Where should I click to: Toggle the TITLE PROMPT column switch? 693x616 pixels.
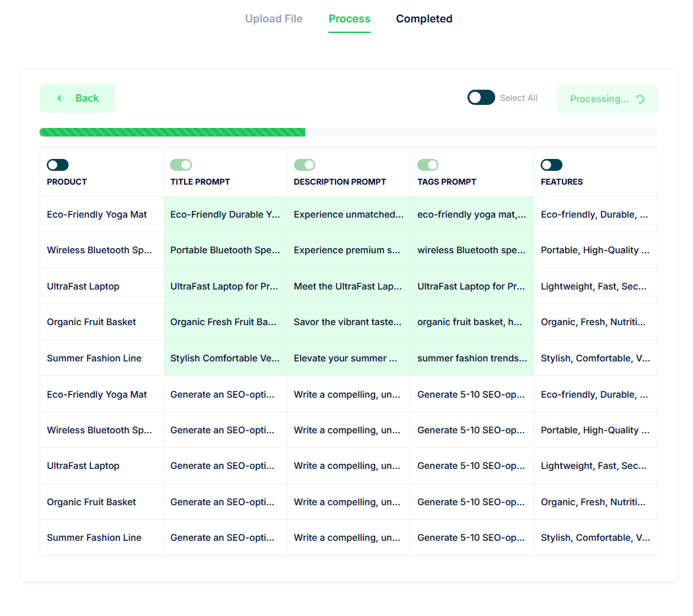[181, 165]
